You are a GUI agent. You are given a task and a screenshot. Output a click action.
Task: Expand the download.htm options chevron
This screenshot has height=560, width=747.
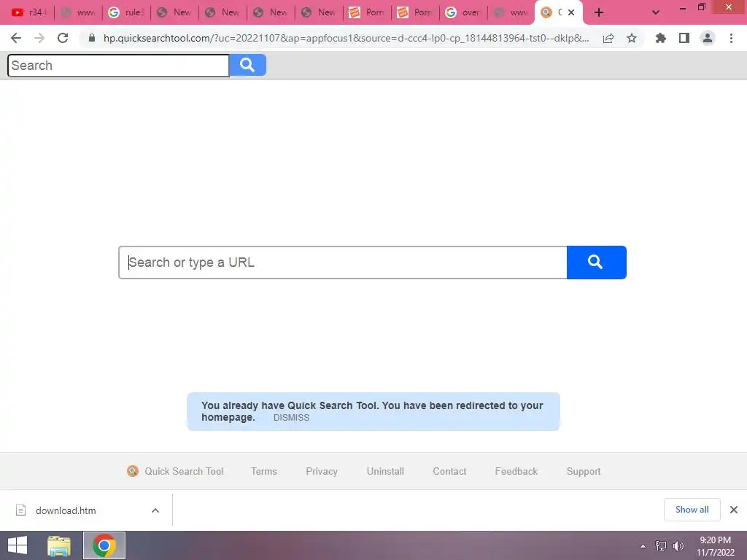point(155,510)
